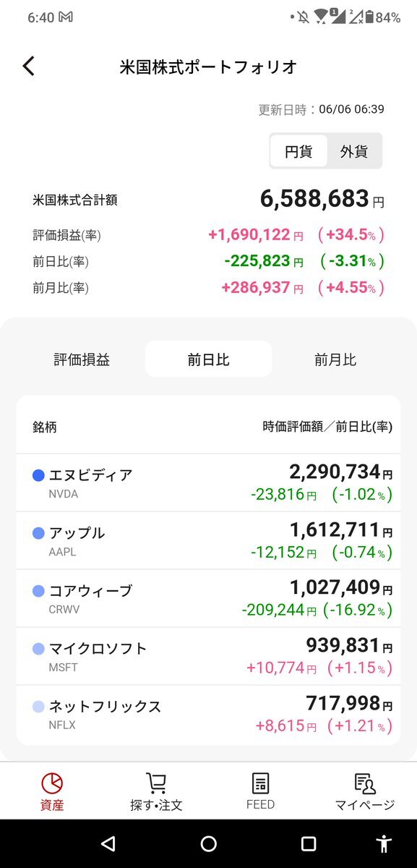Tap the Android home circle button
The height and width of the screenshot is (868, 417).
(x=208, y=843)
